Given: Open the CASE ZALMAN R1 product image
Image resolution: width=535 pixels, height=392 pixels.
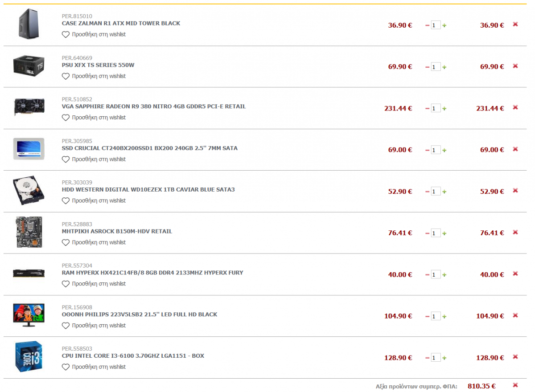Looking at the screenshot, I should [x=29, y=24].
